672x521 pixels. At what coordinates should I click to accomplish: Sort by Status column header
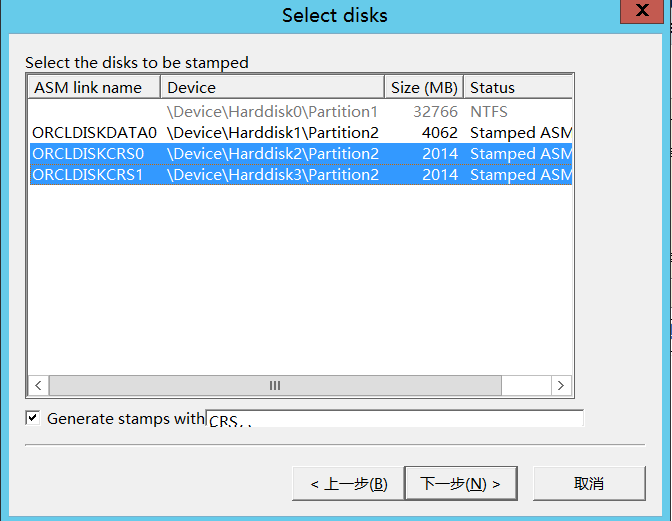(x=518, y=87)
